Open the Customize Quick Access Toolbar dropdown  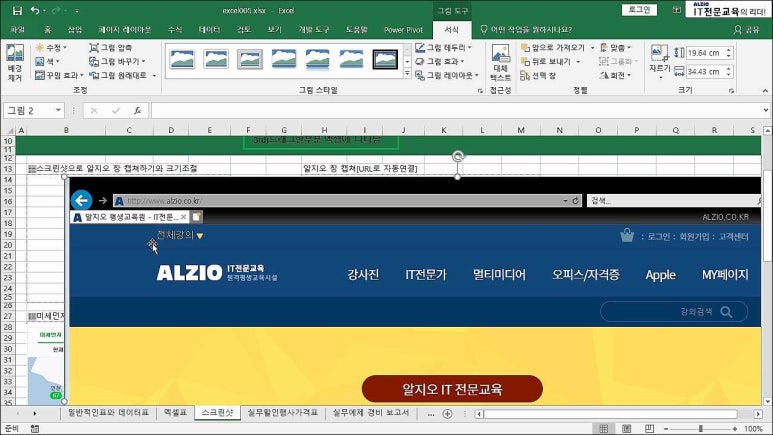tap(77, 11)
